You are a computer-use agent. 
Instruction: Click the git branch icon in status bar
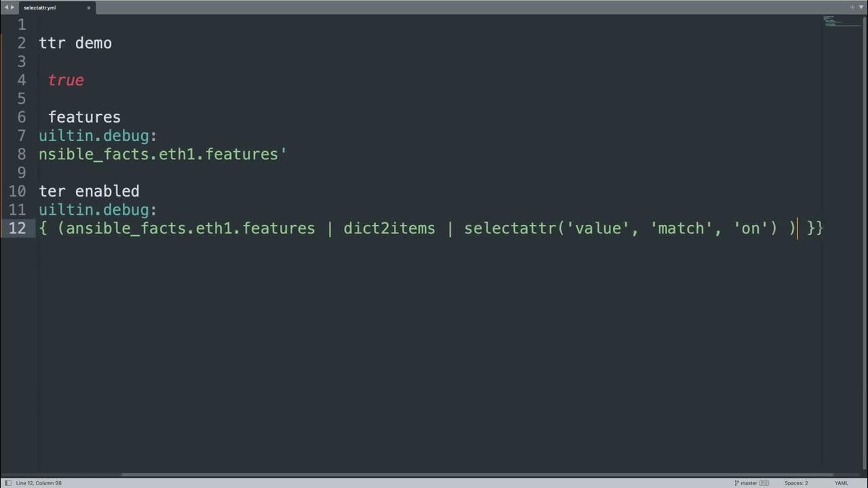[x=736, y=483]
